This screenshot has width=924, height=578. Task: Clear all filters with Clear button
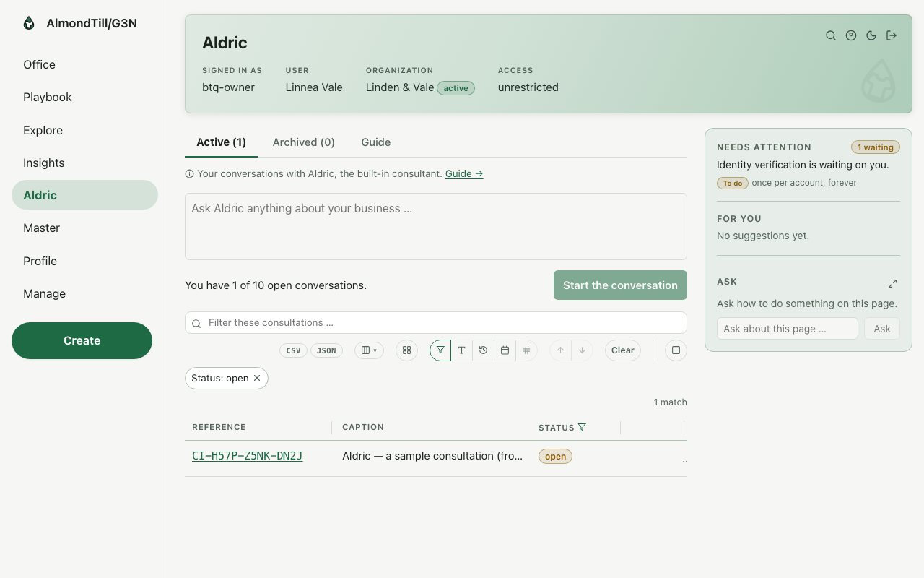[x=623, y=350]
